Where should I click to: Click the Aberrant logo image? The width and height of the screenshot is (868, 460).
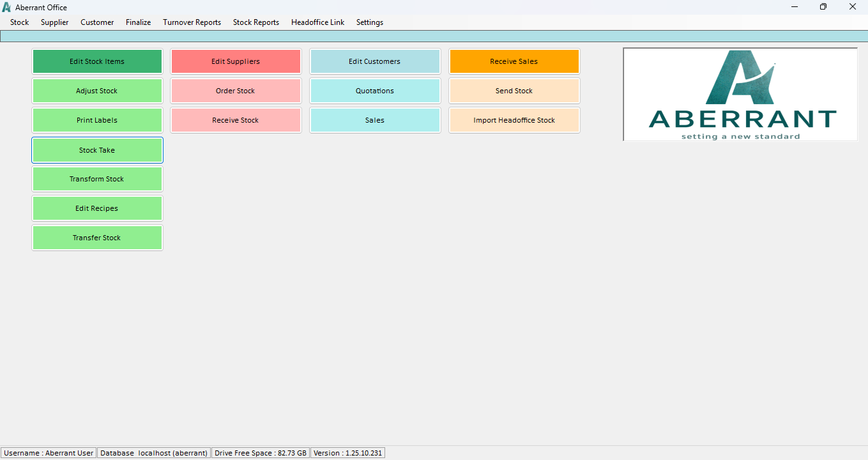pyautogui.click(x=740, y=95)
